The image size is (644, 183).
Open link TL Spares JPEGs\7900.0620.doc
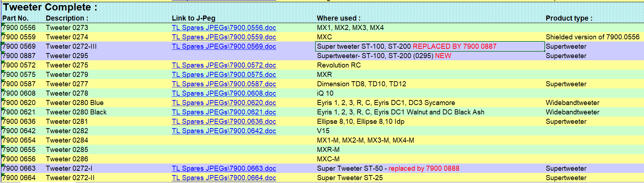click(224, 103)
